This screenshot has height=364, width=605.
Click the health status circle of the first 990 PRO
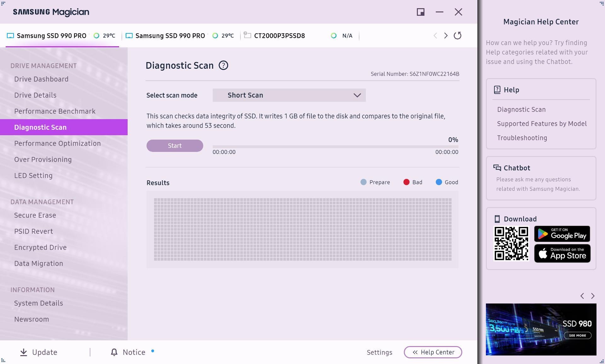point(96,36)
